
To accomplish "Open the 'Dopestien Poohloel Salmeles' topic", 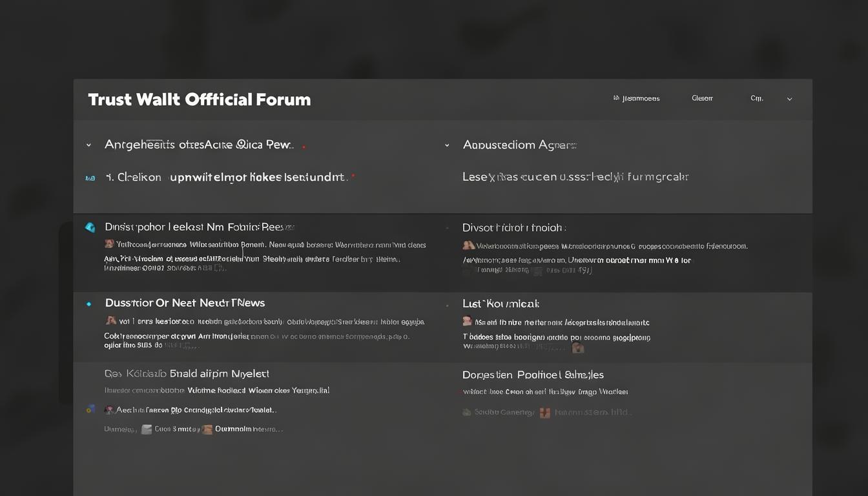I will [533, 375].
